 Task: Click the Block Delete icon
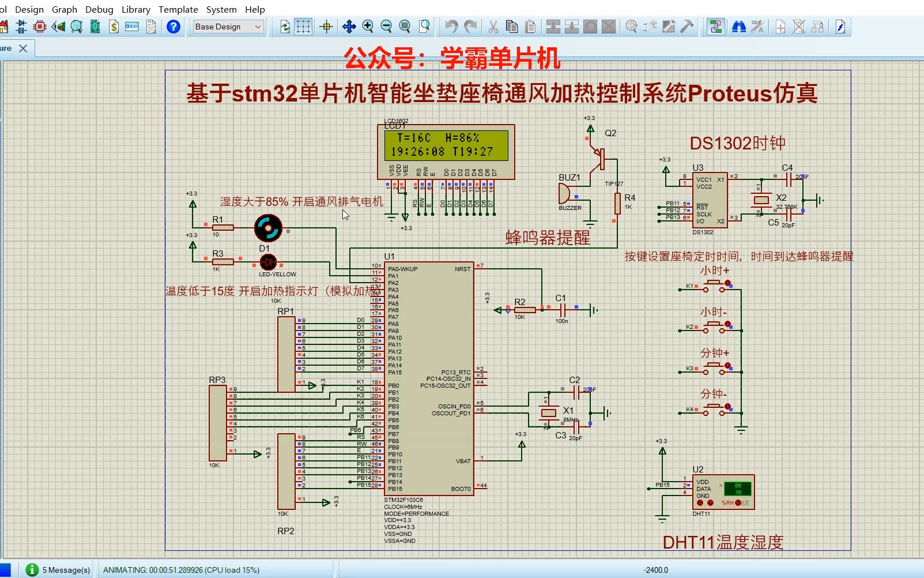click(609, 27)
